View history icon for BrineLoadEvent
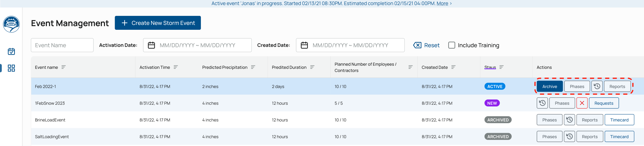644x146 pixels. [569, 120]
